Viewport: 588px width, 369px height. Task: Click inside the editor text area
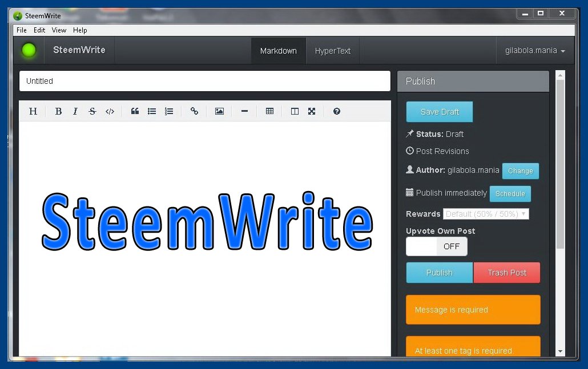[x=205, y=238]
